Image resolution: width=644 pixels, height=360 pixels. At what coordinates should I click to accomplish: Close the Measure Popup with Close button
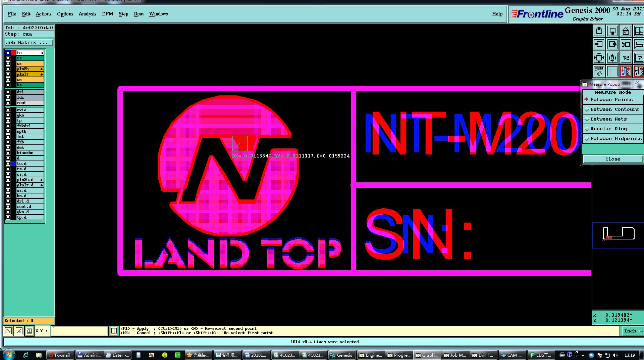[613, 159]
